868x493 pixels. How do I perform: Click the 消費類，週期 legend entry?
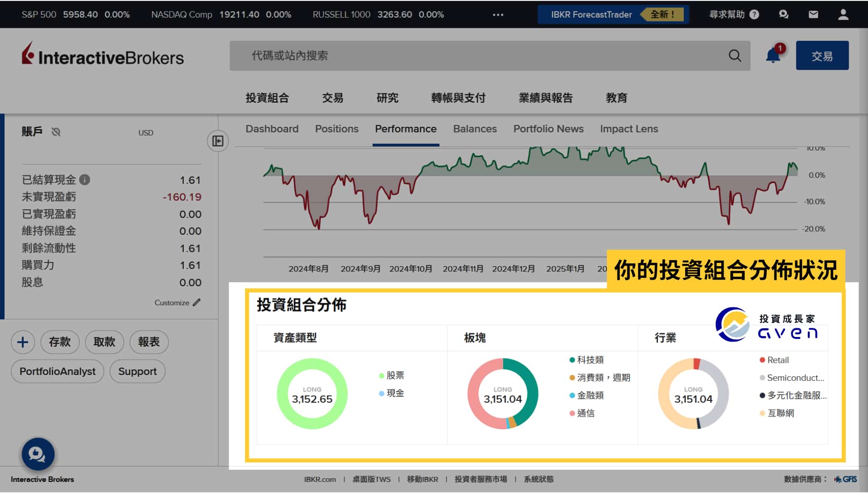pyautogui.click(x=600, y=377)
